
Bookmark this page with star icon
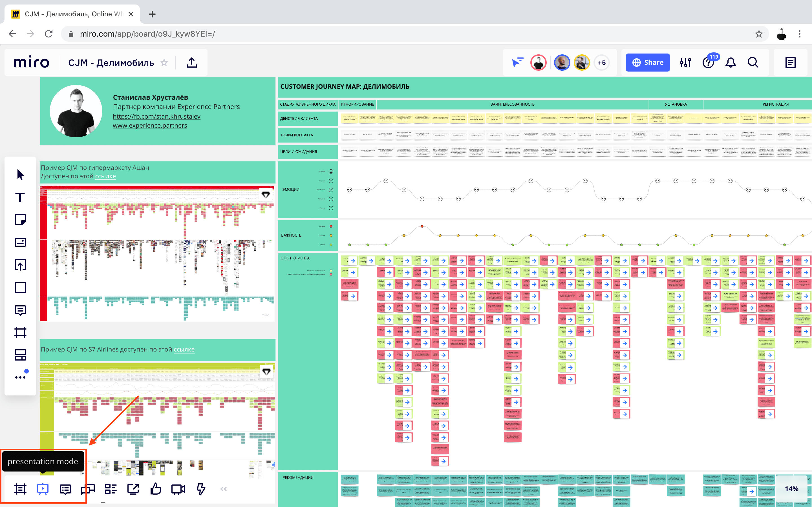pyautogui.click(x=759, y=34)
